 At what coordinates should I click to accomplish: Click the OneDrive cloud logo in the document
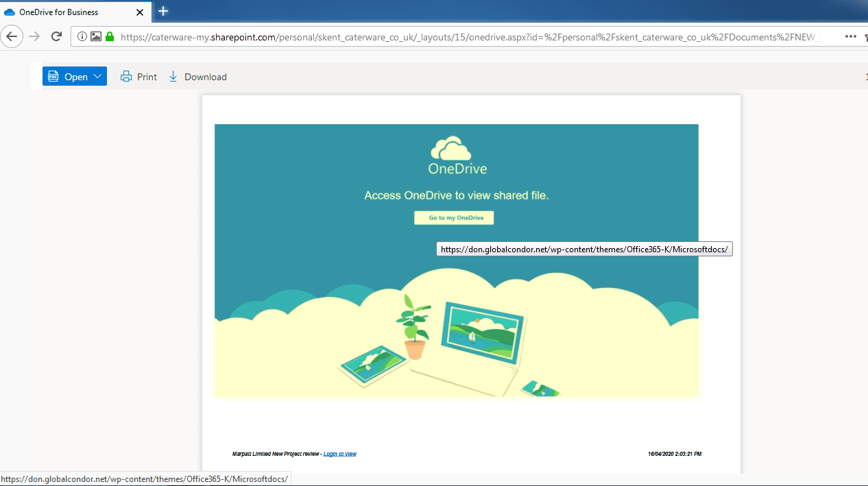[x=451, y=149]
